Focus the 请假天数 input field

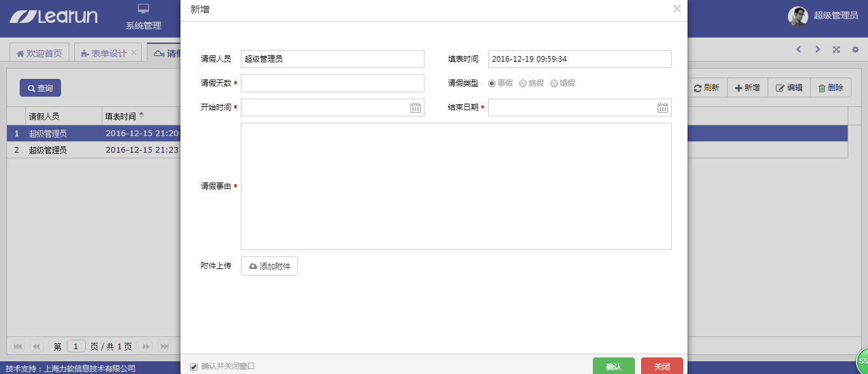pyautogui.click(x=332, y=83)
